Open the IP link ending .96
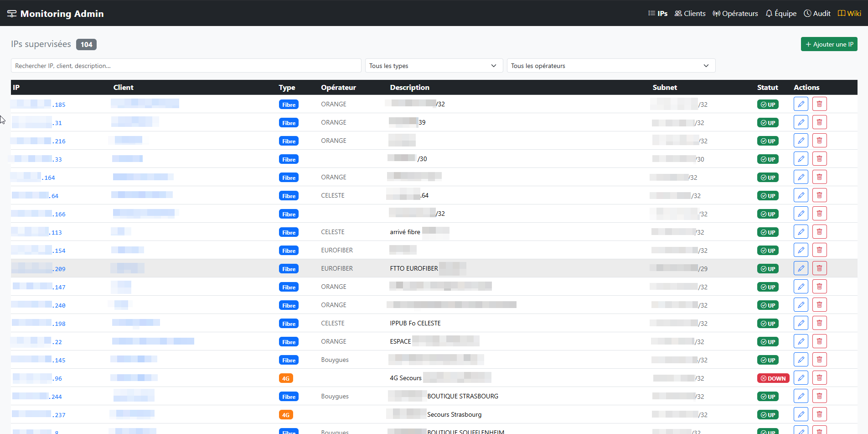This screenshot has height=434, width=868. click(x=37, y=378)
